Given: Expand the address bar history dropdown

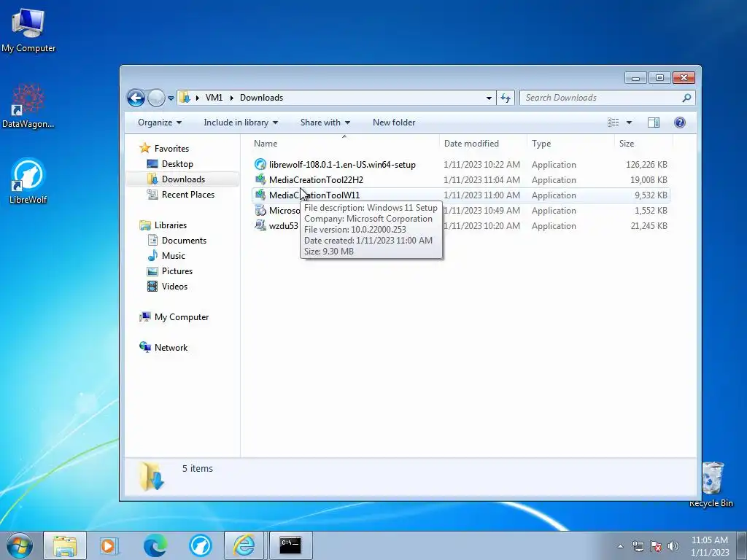Looking at the screenshot, I should [489, 98].
